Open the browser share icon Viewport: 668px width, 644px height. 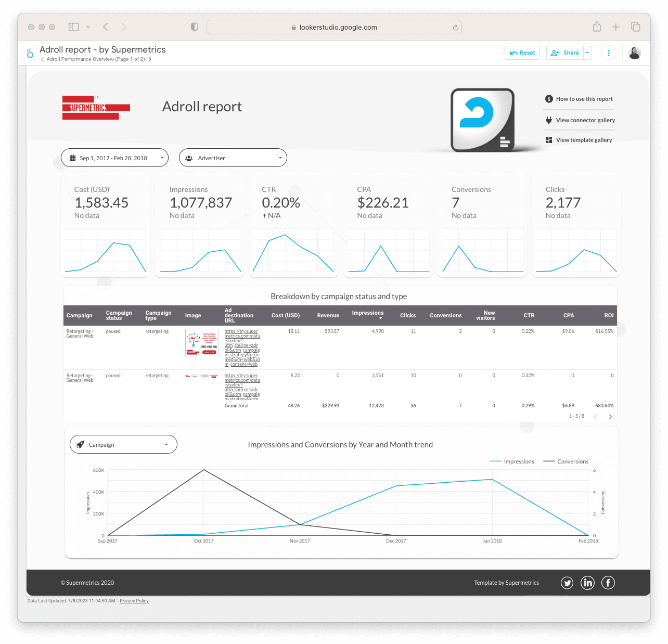click(x=597, y=27)
